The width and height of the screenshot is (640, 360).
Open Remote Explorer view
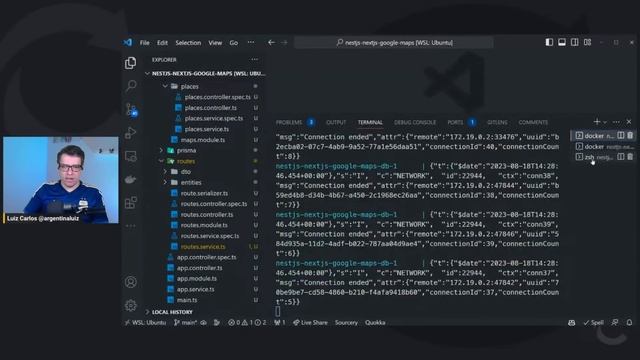pyautogui.click(x=131, y=156)
